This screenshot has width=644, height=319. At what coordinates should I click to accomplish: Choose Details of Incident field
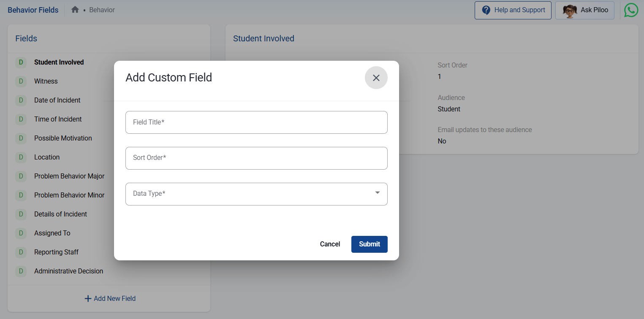[60, 214]
